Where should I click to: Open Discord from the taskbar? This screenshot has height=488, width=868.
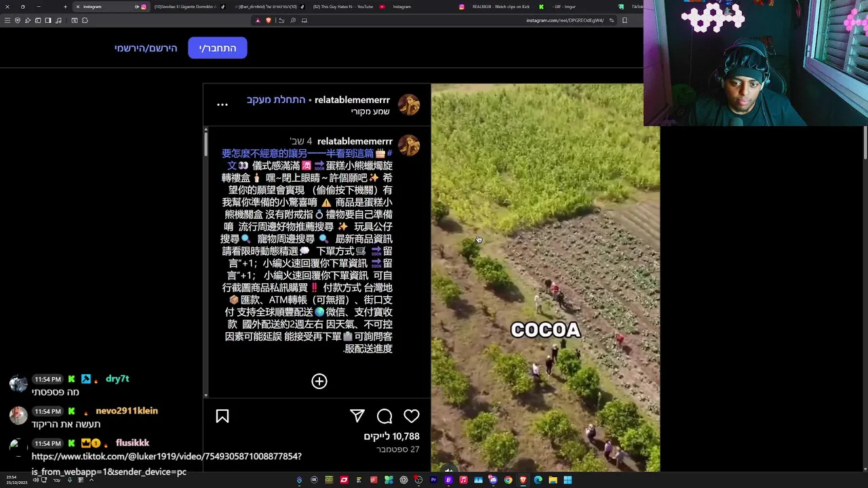tap(493, 480)
